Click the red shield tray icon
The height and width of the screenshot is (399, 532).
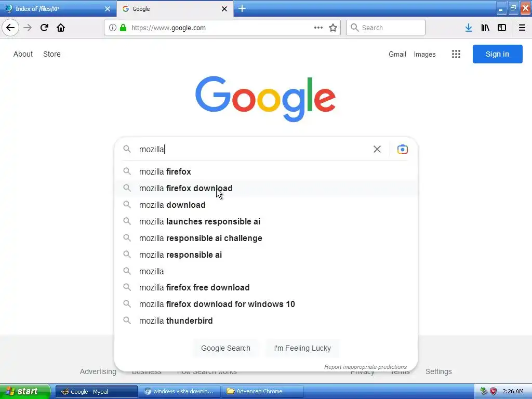tap(494, 391)
